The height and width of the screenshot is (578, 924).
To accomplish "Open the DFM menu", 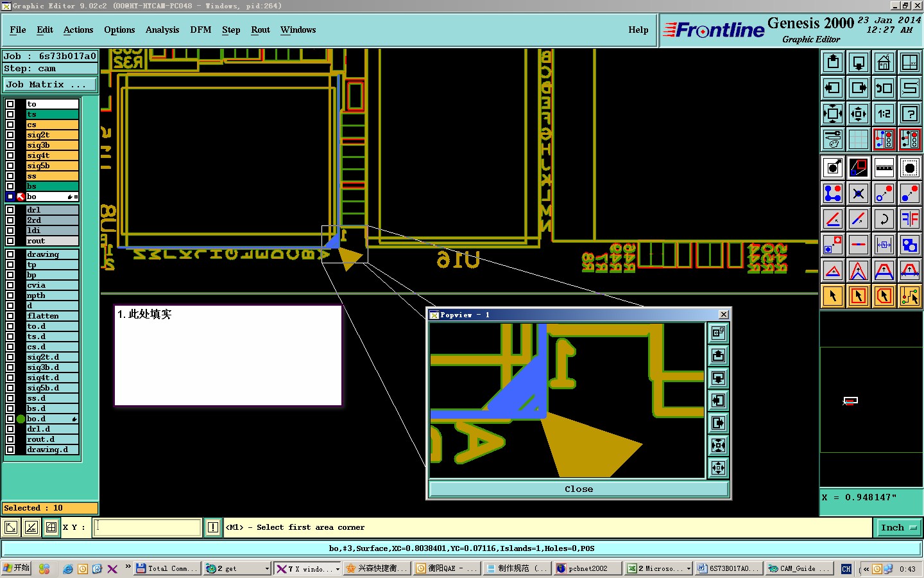I will (x=201, y=30).
